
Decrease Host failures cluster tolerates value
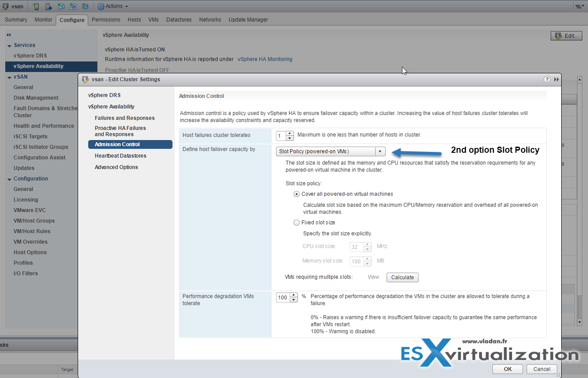coord(290,138)
